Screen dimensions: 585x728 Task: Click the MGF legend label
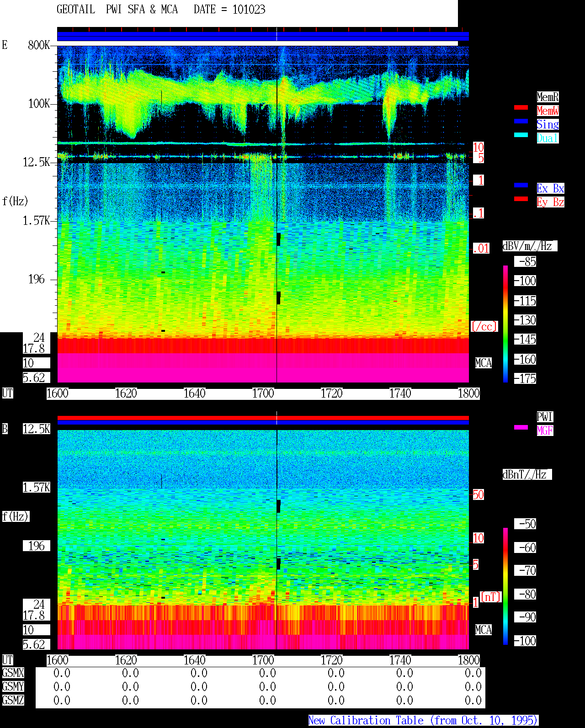click(545, 430)
